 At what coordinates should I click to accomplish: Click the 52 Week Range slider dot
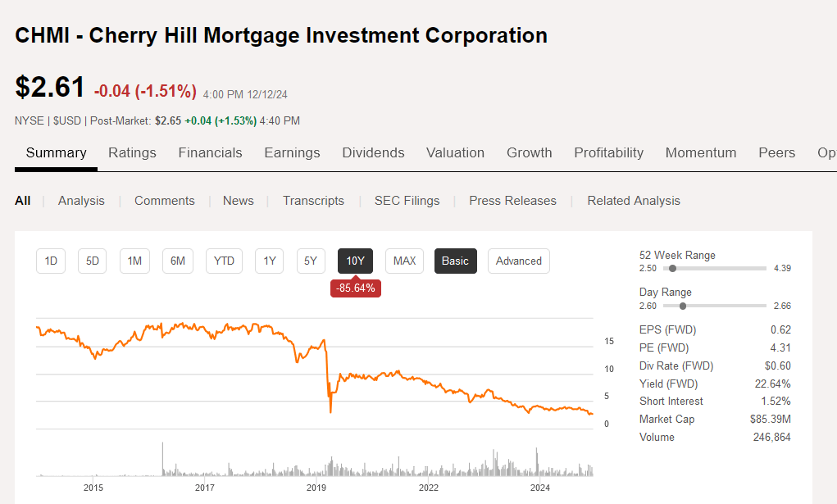click(672, 269)
